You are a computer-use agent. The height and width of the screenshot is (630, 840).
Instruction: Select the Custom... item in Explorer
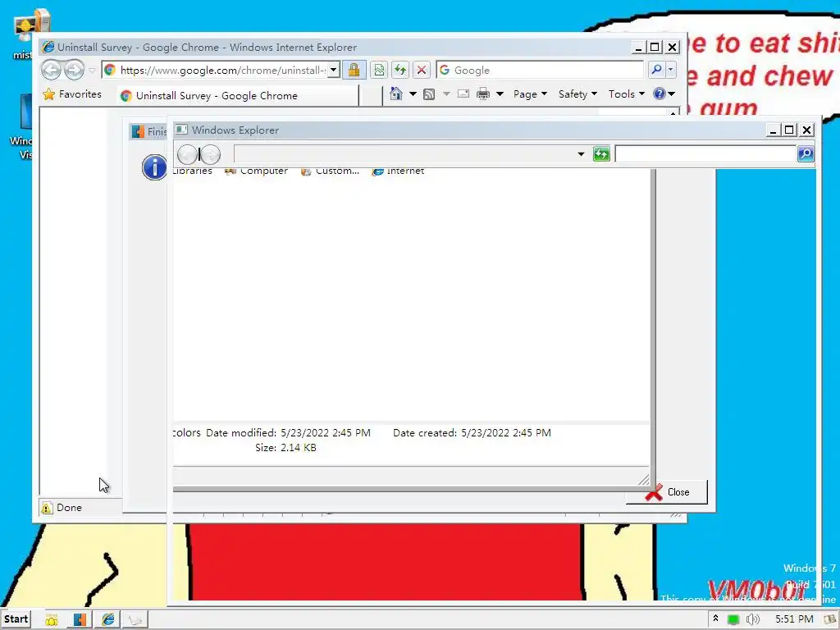pyautogui.click(x=330, y=171)
